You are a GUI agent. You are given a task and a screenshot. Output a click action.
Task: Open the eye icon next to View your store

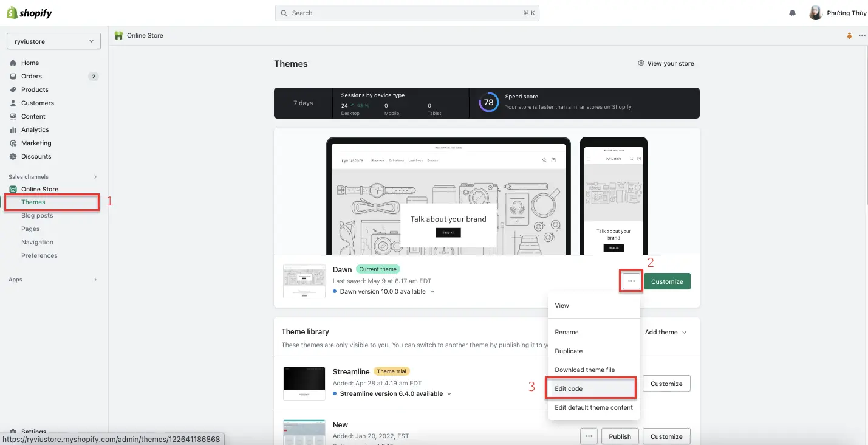(x=640, y=63)
